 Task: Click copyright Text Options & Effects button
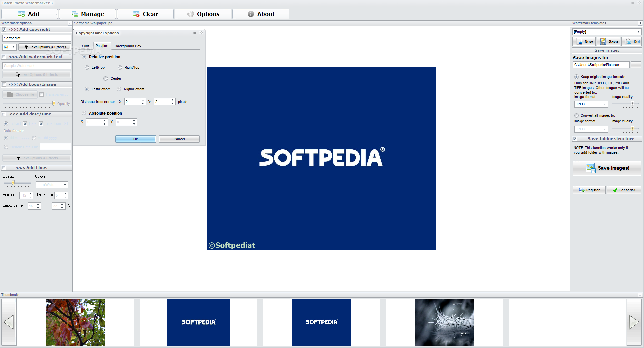pos(45,47)
